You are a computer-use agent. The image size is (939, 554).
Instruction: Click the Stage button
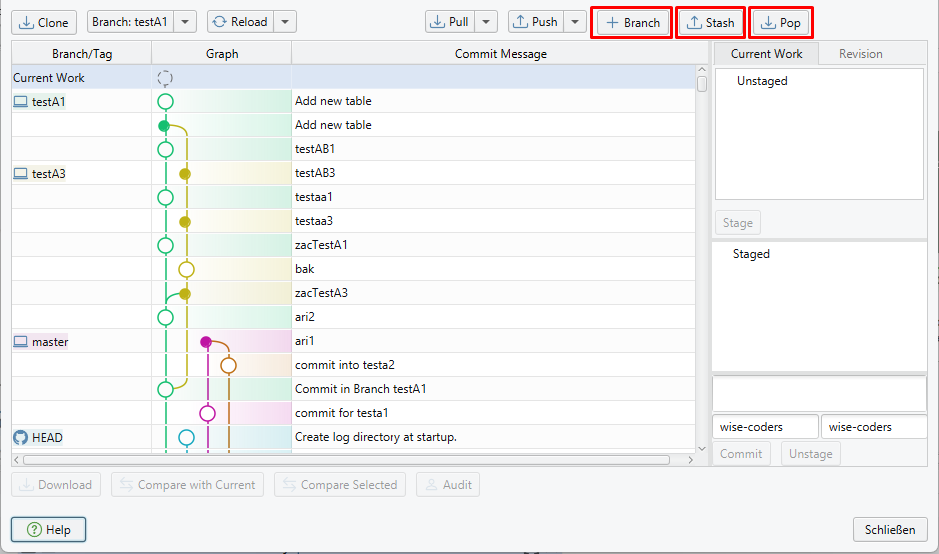click(x=738, y=223)
